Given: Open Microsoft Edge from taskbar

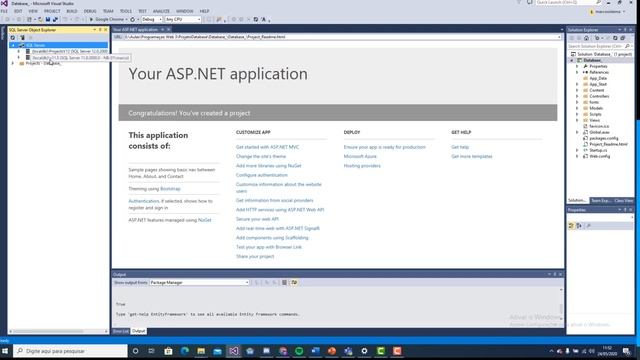Looking at the screenshot, I should [x=184, y=351].
